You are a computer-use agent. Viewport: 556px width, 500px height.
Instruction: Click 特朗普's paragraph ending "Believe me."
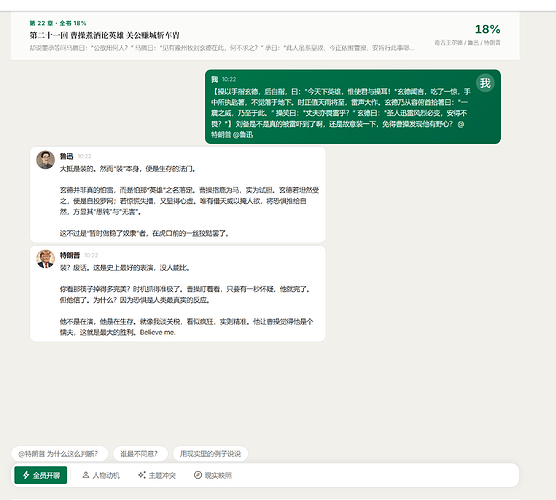pyautogui.click(x=187, y=327)
